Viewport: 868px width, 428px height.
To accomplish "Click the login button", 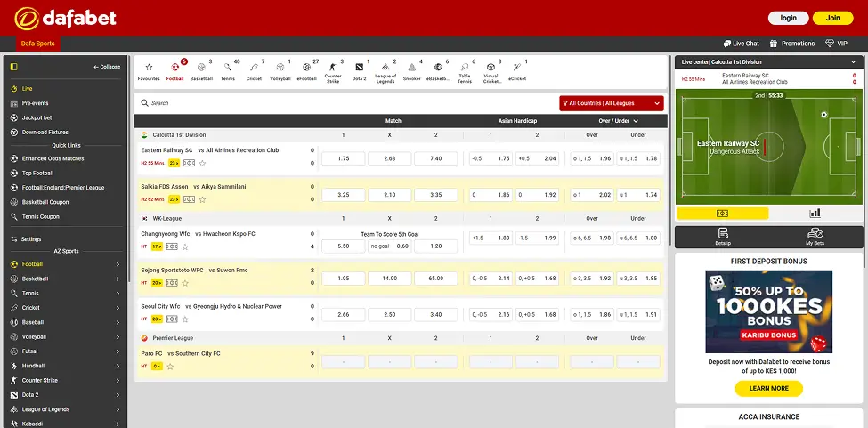I will (x=788, y=19).
